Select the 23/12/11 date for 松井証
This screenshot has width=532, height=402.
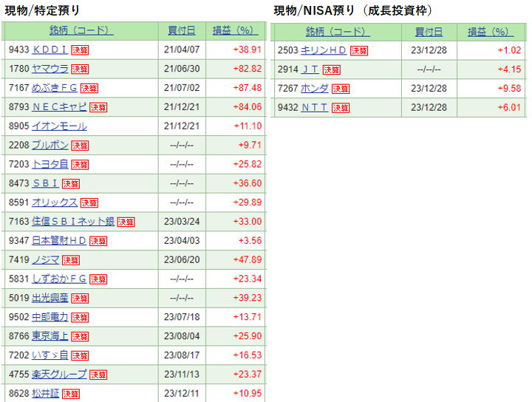pyautogui.click(x=182, y=393)
